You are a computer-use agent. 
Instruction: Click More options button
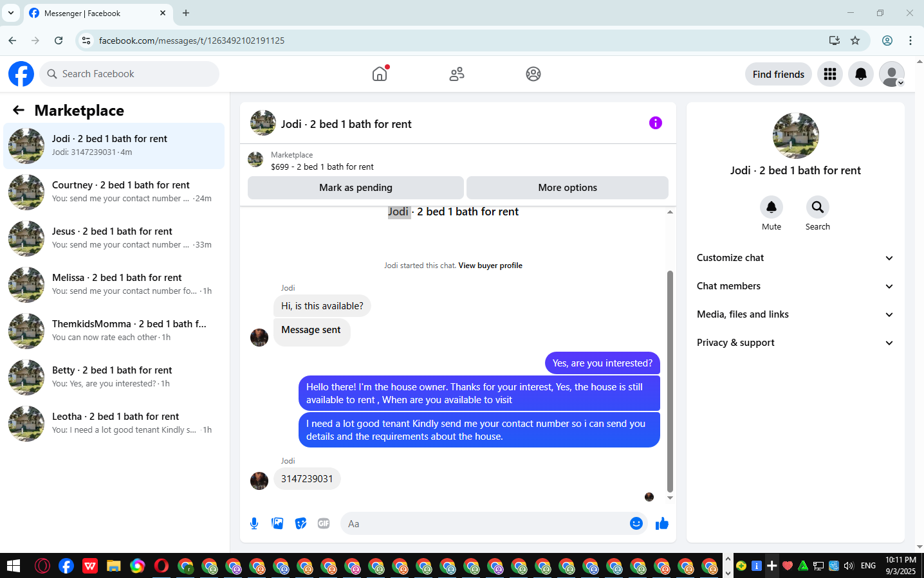coord(568,188)
